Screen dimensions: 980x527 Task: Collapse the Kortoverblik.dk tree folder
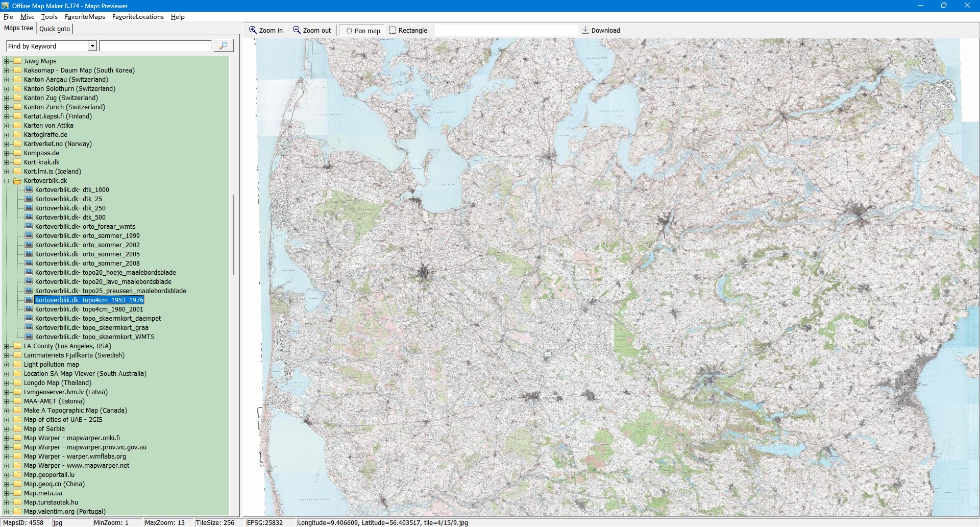pos(7,181)
